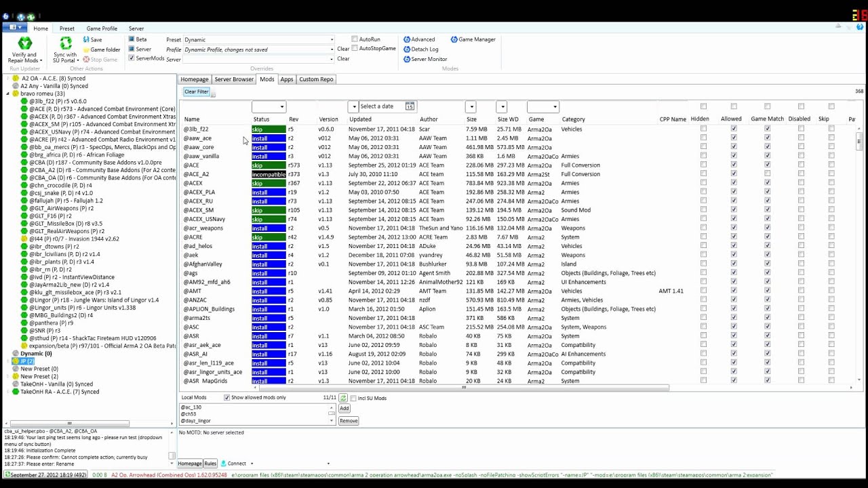Toggle Show allowed mods only checkbox

(226, 398)
